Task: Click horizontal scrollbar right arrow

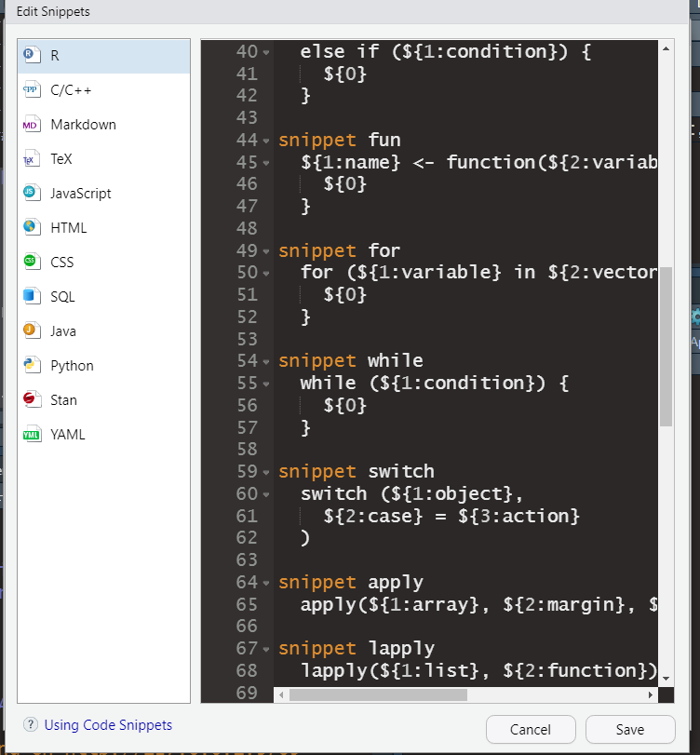Action: pos(651,694)
